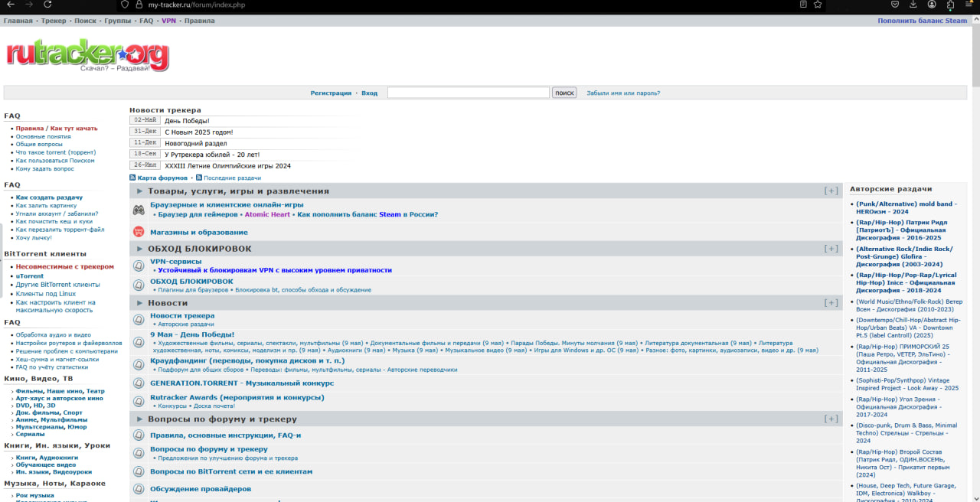This screenshot has width=980, height=502.
Task: Bookmark this page with the star icon
Action: tap(818, 5)
